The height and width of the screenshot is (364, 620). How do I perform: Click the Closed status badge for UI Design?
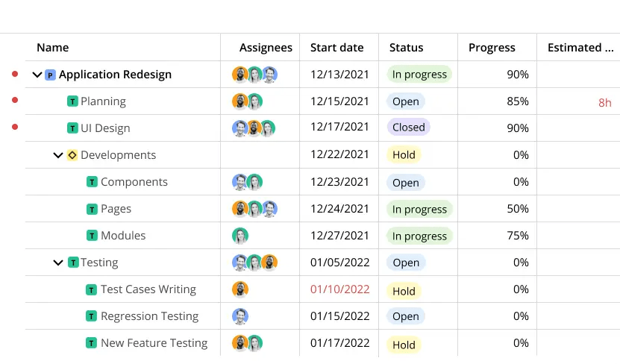(408, 128)
